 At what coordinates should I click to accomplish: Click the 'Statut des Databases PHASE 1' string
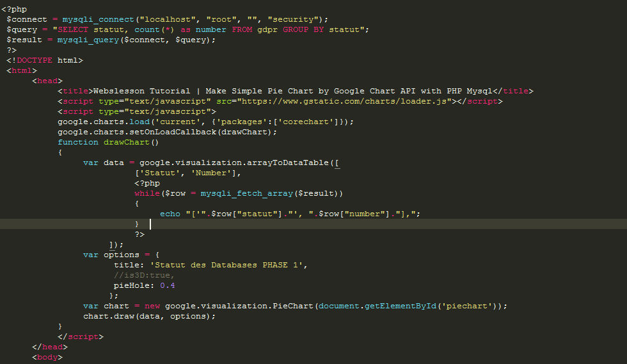pyautogui.click(x=226, y=265)
